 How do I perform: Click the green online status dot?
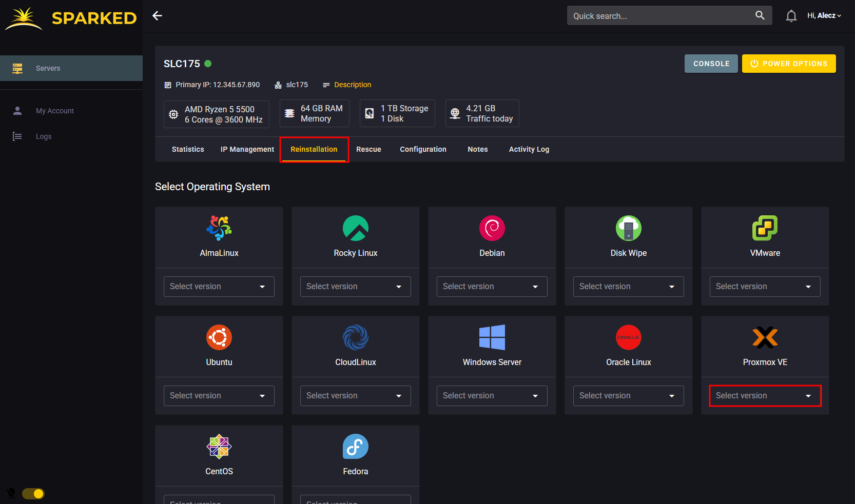(x=208, y=64)
